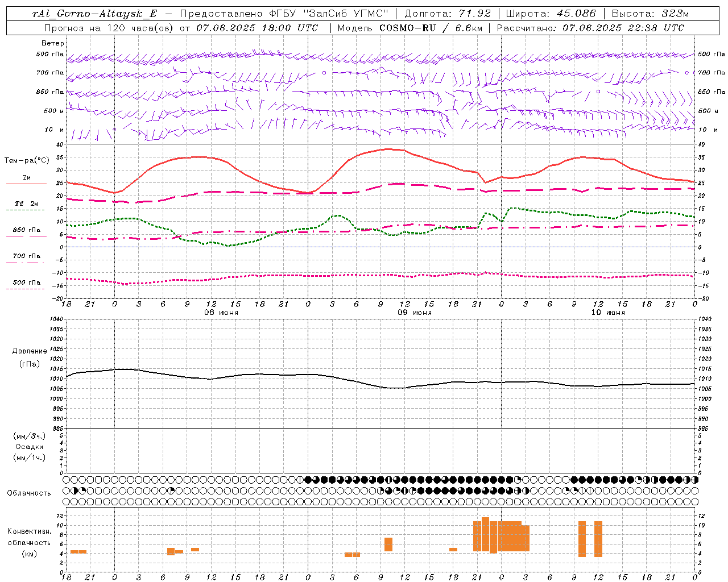Click the forecast start time 07.06.2025 18:00 UTC
Image resolution: width=728 pixels, height=582 pixels.
click(x=257, y=28)
